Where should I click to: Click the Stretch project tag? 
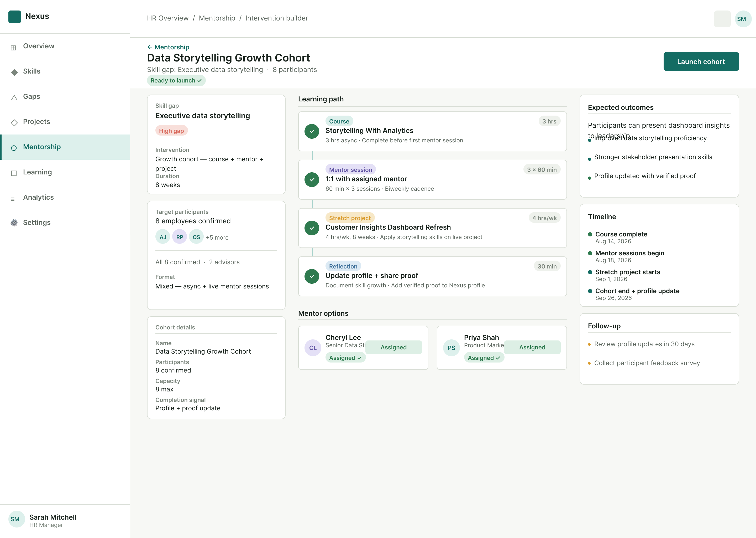[x=350, y=218]
